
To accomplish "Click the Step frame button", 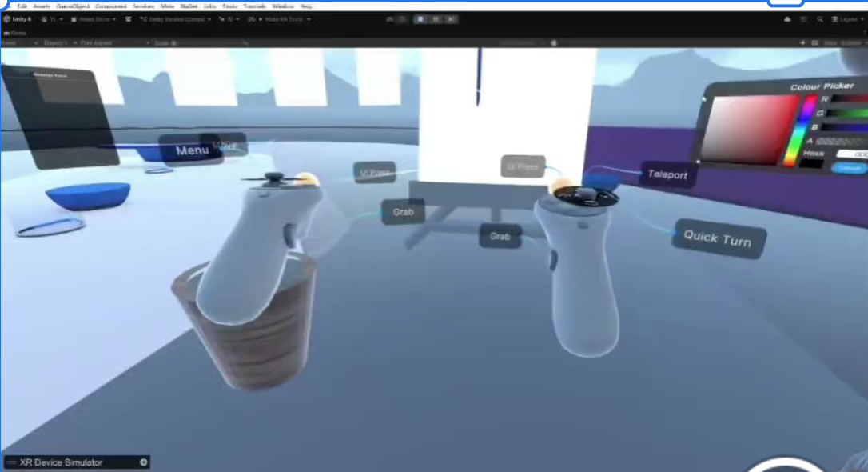I will click(x=451, y=19).
